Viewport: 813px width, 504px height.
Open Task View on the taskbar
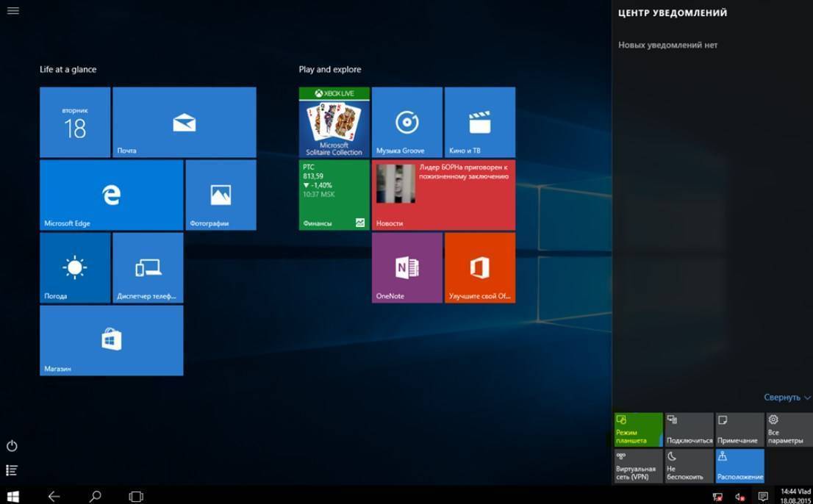point(136,497)
